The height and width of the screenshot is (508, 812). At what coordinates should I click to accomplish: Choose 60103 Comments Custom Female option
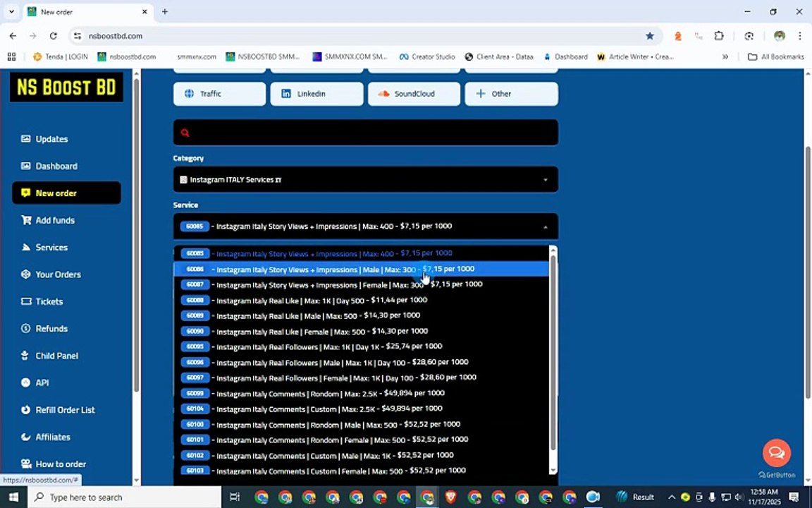[361, 470]
